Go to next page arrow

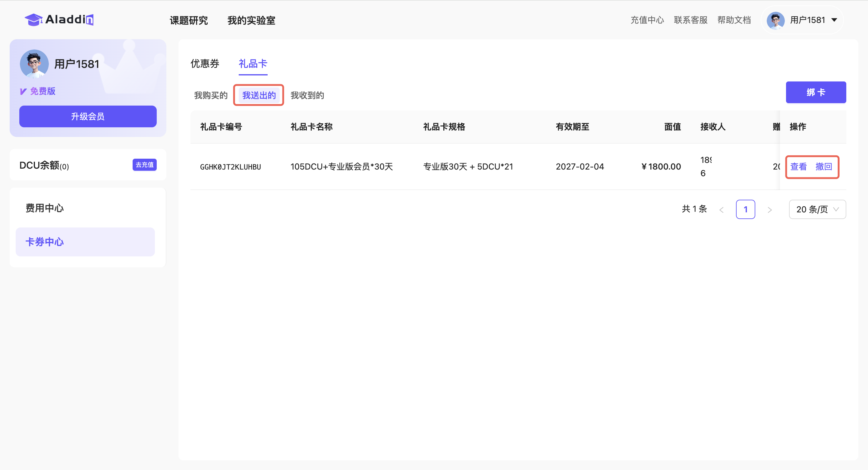[x=770, y=210]
